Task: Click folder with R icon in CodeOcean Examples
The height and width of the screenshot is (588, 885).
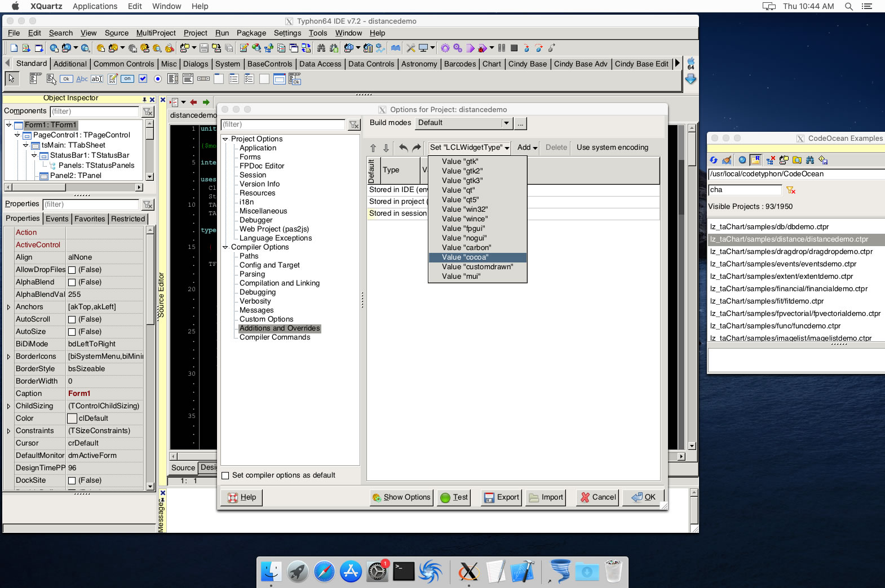Action: (755, 160)
